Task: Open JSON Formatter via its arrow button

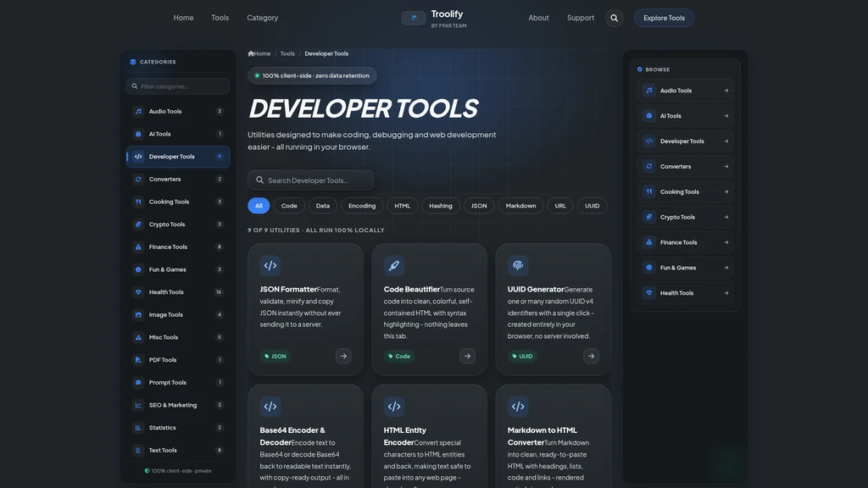Action: click(x=343, y=357)
